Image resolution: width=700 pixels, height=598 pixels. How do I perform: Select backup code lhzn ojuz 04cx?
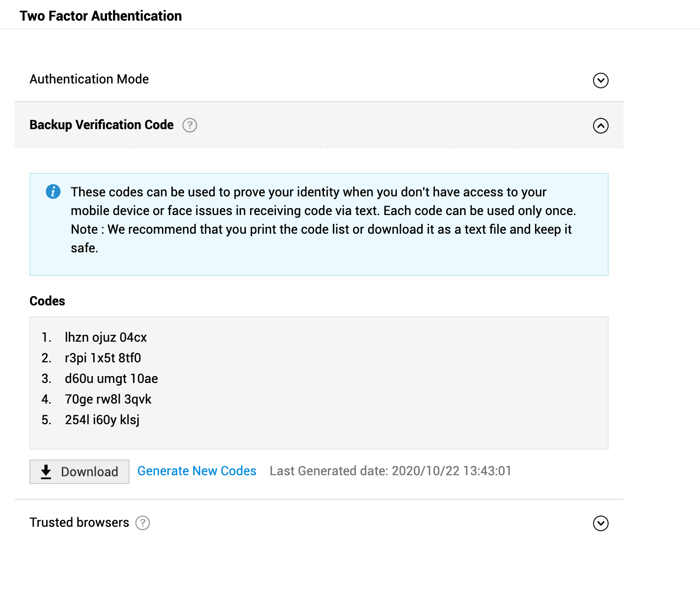(x=106, y=337)
